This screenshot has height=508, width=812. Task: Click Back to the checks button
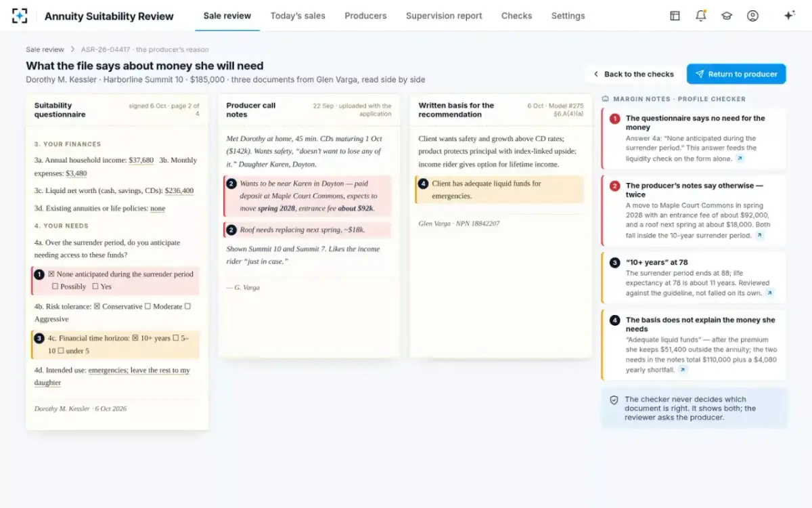633,74
